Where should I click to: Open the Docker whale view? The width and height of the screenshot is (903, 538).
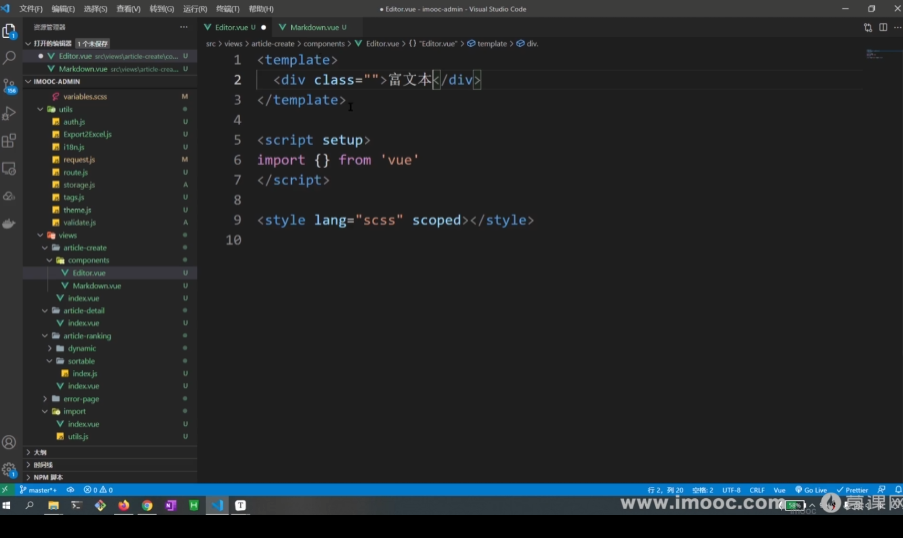point(9,223)
